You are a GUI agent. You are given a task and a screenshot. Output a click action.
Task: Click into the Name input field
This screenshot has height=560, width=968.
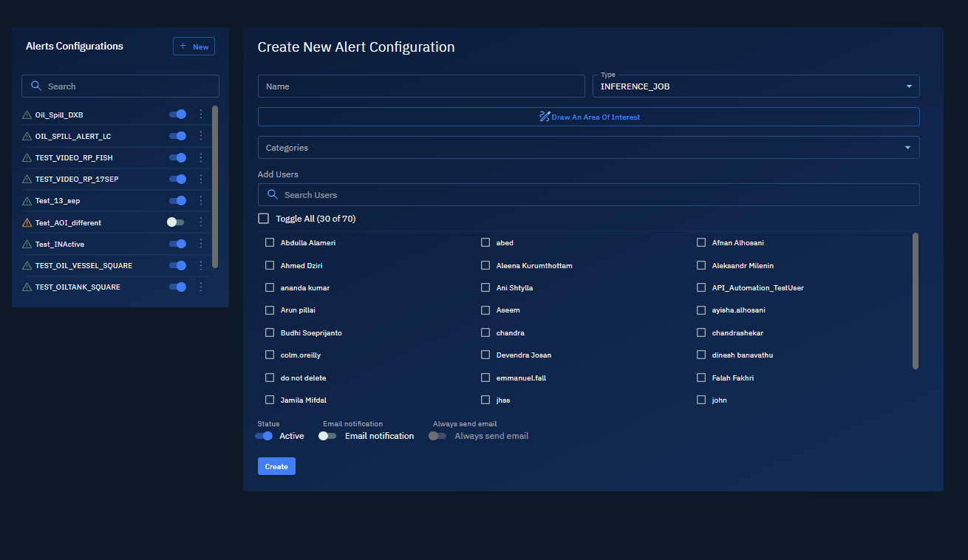421,86
